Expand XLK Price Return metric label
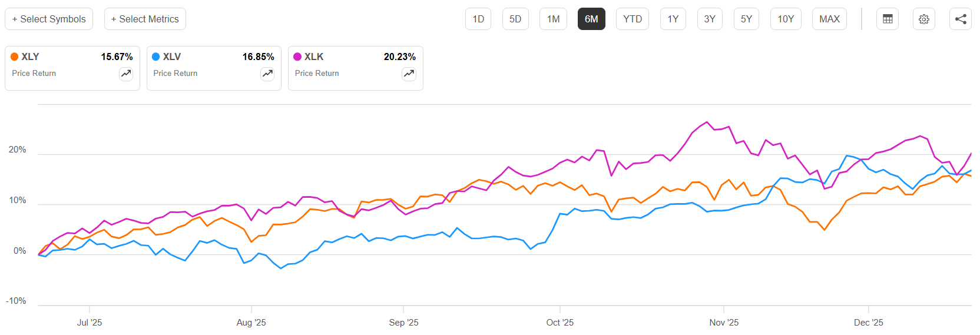Screen dimensions: 980x335 click(x=317, y=73)
